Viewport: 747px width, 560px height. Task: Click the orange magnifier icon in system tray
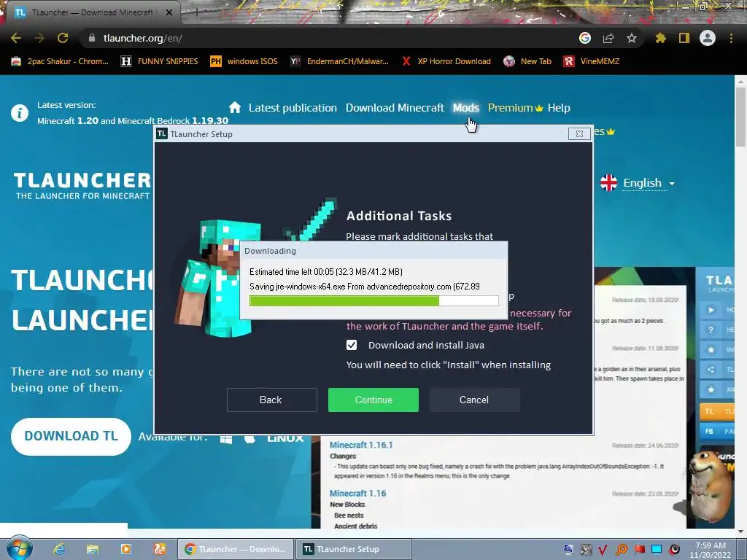point(622,550)
